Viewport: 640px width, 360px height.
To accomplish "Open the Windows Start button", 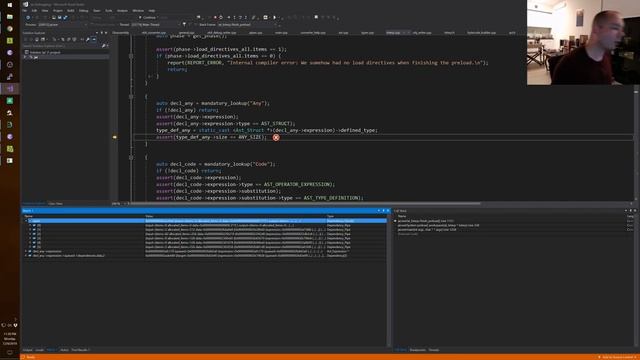I will pyautogui.click(x=10, y=5).
